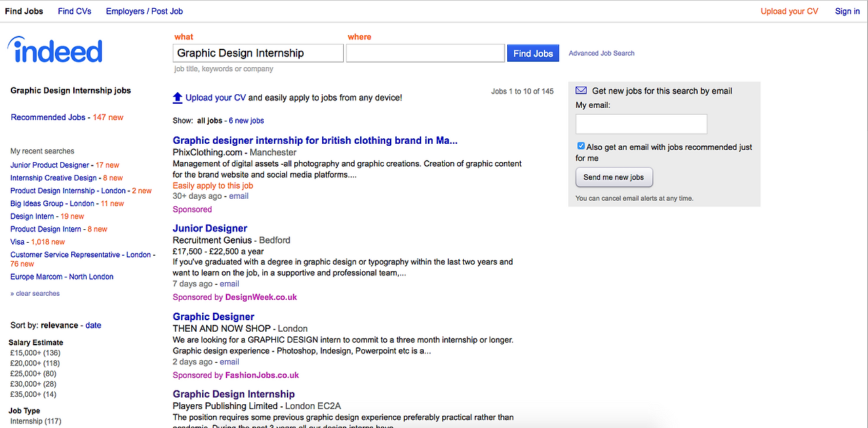868x428 pixels.
Task: Click the clear searches link
Action: click(x=35, y=294)
